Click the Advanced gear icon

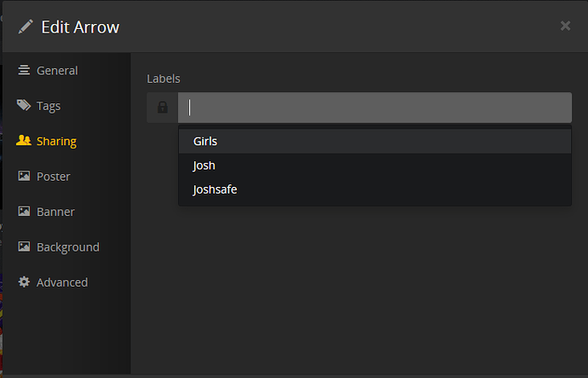tap(24, 282)
